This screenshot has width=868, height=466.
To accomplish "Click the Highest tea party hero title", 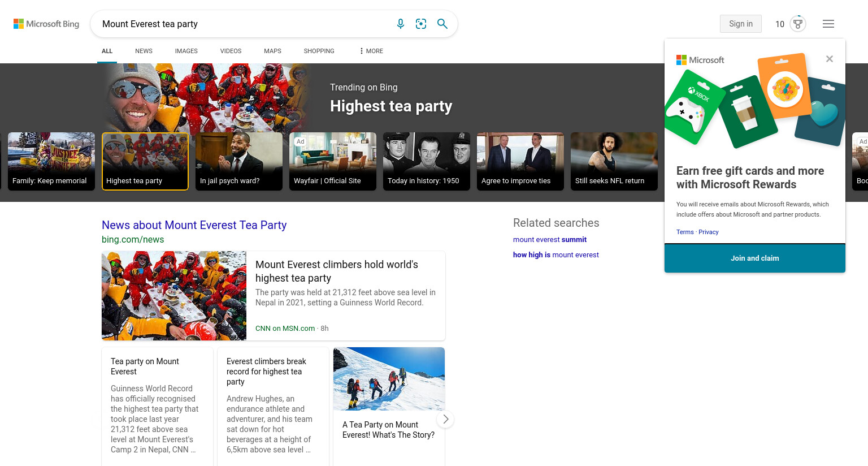I will pyautogui.click(x=391, y=106).
